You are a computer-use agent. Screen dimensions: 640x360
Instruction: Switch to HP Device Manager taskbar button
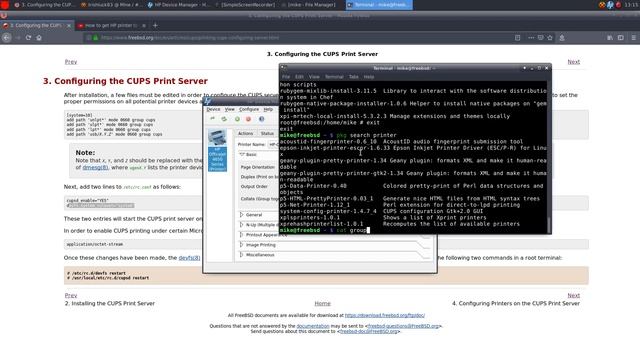(x=178, y=5)
